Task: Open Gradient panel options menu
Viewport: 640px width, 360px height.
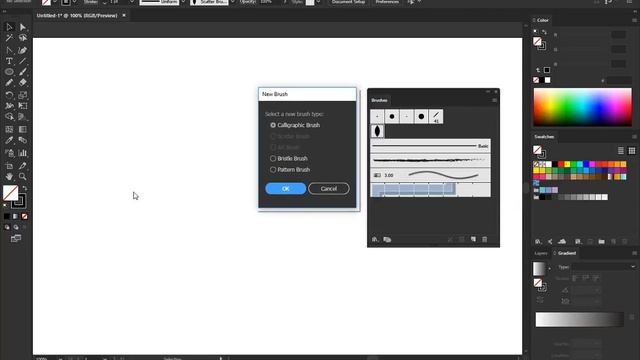Action: pos(634,253)
